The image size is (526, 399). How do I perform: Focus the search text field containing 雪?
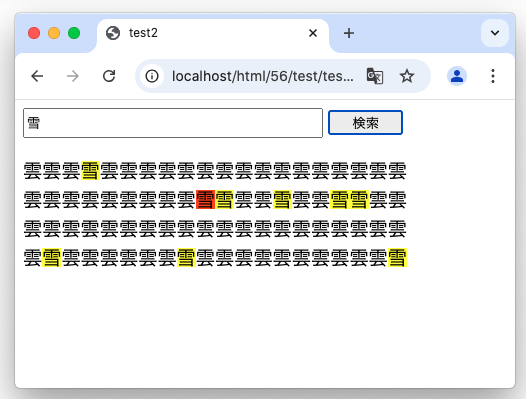(x=173, y=123)
